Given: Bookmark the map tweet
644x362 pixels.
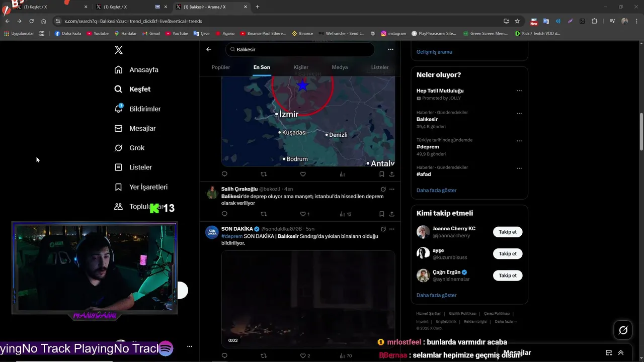Looking at the screenshot, I should pyautogui.click(x=381, y=174).
